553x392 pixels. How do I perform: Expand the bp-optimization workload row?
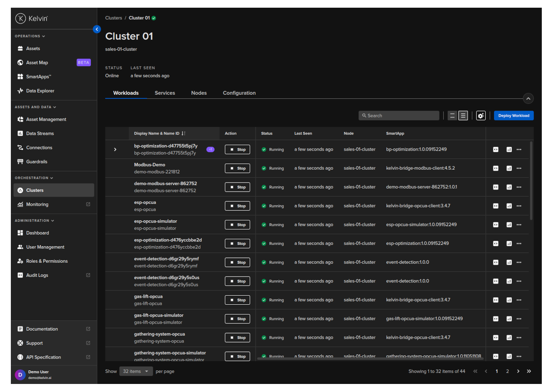point(115,150)
